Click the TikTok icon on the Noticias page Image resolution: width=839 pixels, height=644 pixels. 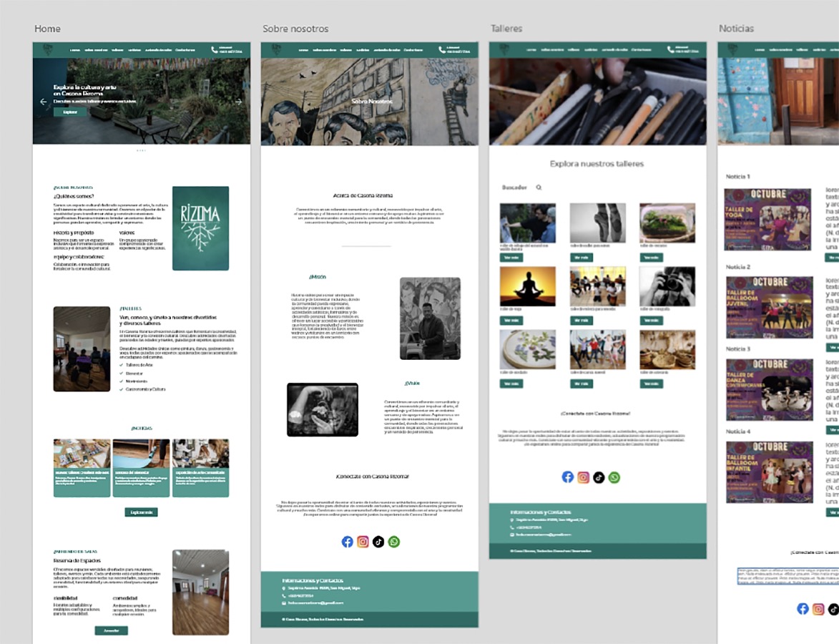[x=834, y=609]
